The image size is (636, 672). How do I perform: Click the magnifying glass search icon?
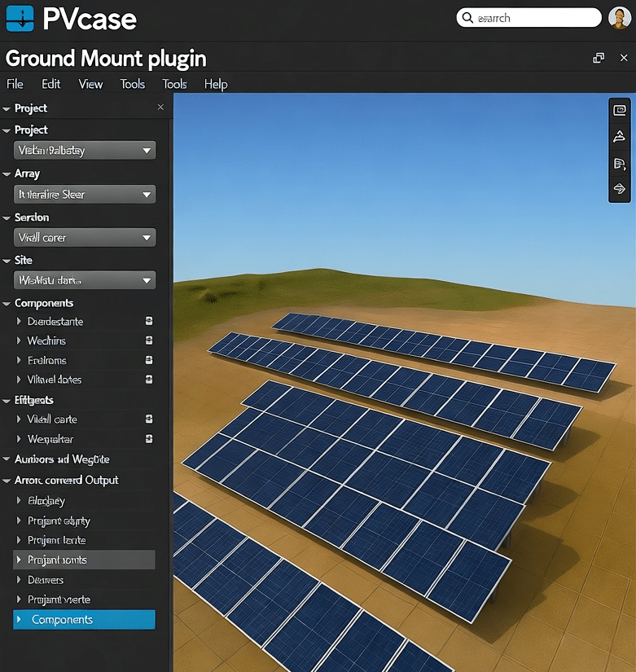(467, 17)
